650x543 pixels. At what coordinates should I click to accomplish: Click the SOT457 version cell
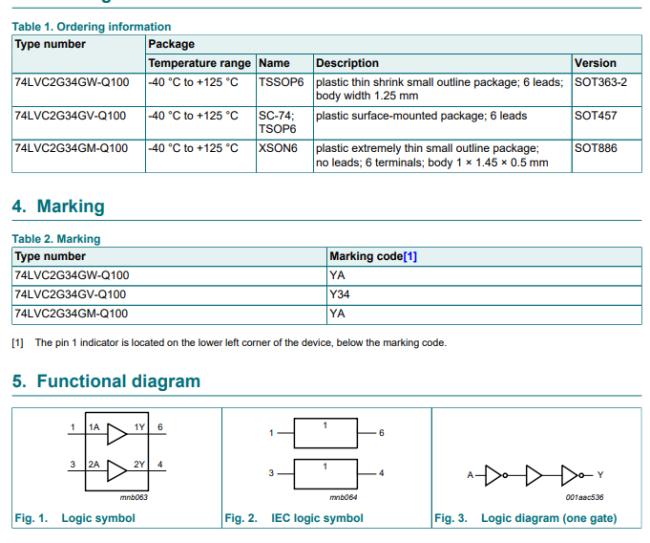[594, 115]
